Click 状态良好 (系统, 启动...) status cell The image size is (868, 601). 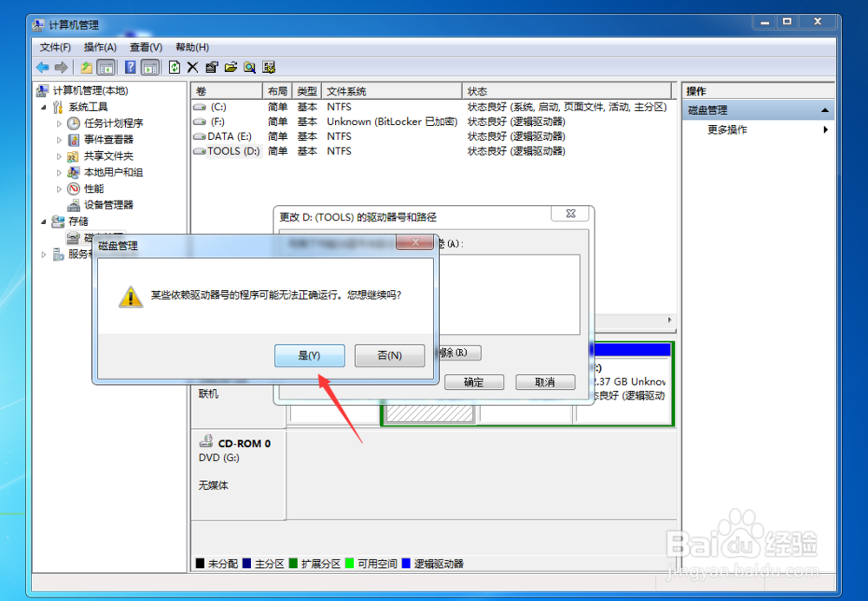[567, 107]
